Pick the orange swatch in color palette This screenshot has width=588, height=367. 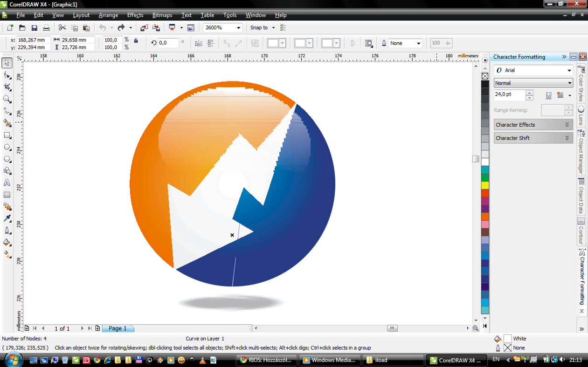(x=485, y=217)
